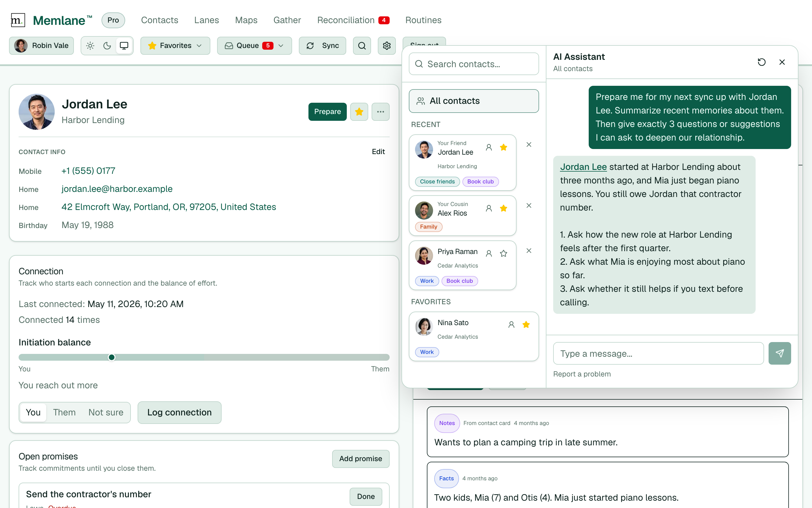Open Robin Vale account menu

pos(41,46)
